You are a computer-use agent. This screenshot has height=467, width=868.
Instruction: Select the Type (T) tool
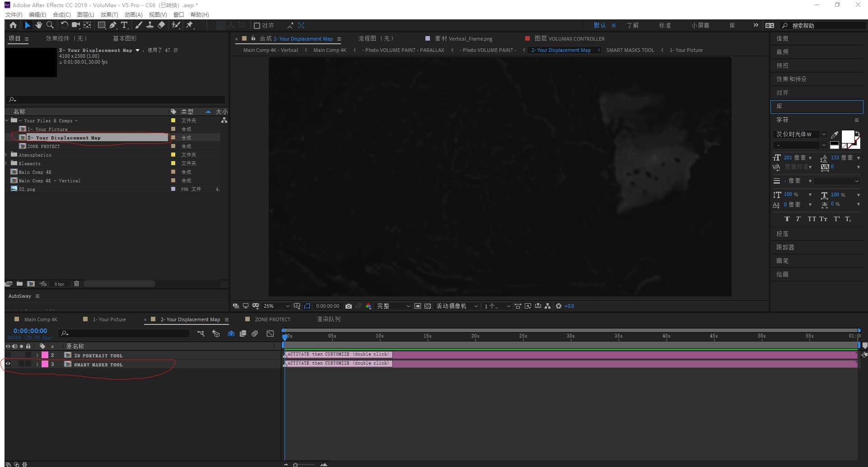click(124, 25)
